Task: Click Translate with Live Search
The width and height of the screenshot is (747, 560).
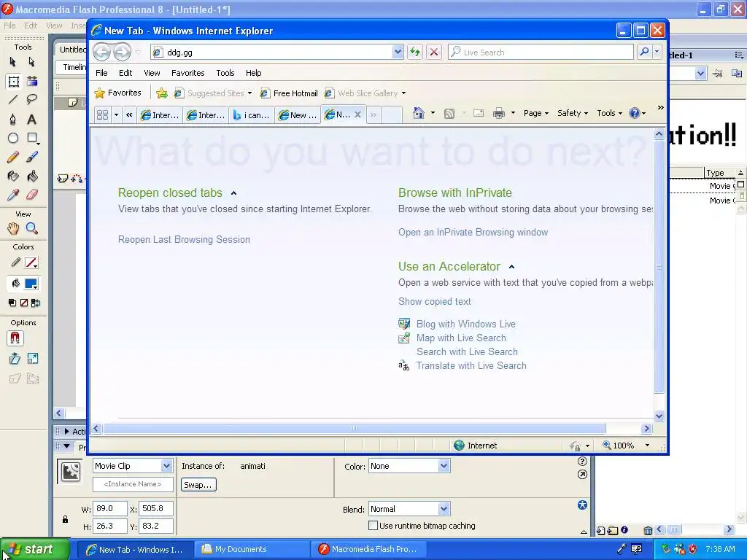Action: [x=471, y=366]
